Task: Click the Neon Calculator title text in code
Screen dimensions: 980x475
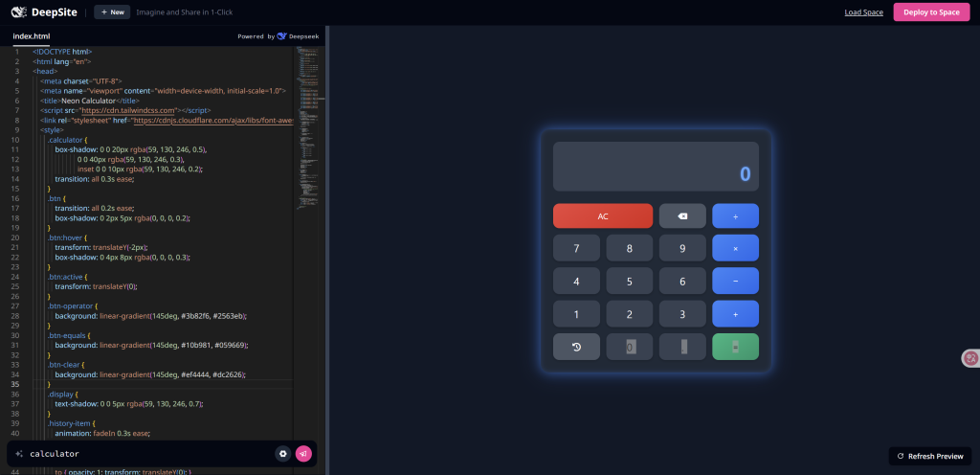Action: pyautogui.click(x=88, y=101)
